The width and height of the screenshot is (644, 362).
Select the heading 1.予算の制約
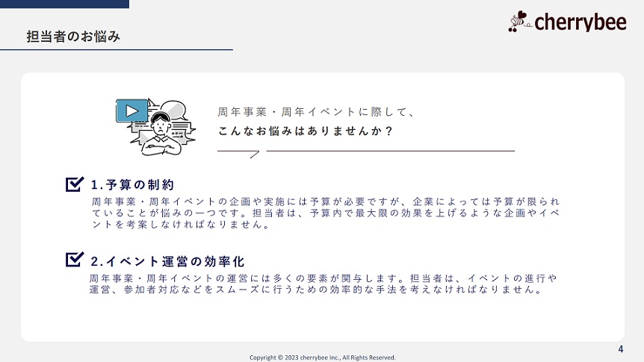(133, 185)
